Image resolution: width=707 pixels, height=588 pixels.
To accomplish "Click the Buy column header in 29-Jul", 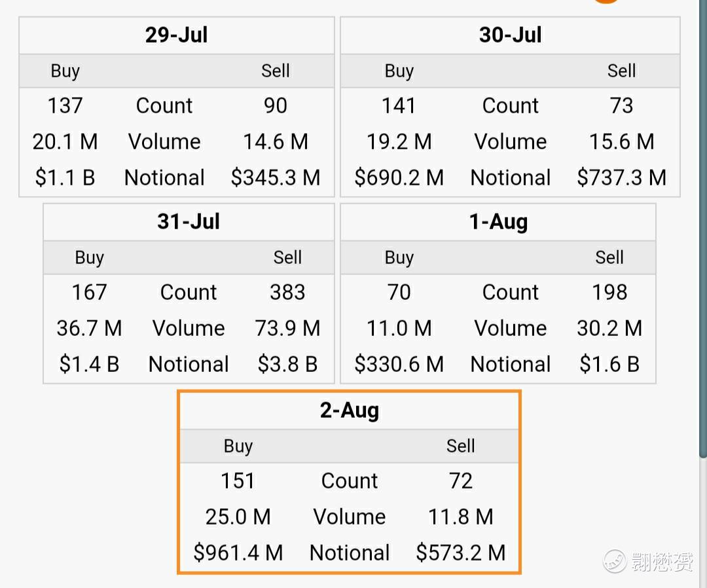I will point(65,71).
